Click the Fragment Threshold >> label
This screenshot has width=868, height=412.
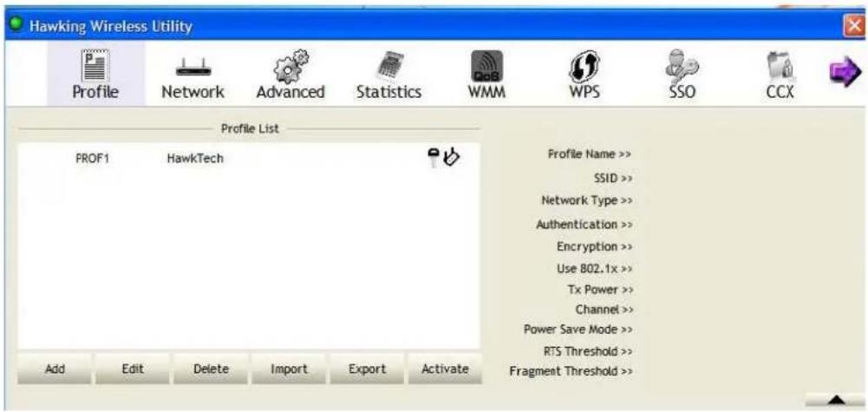click(x=571, y=371)
